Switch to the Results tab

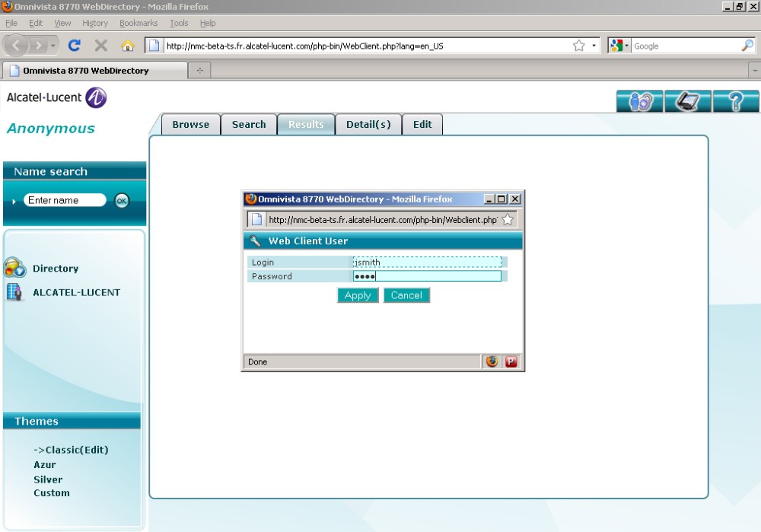click(306, 124)
